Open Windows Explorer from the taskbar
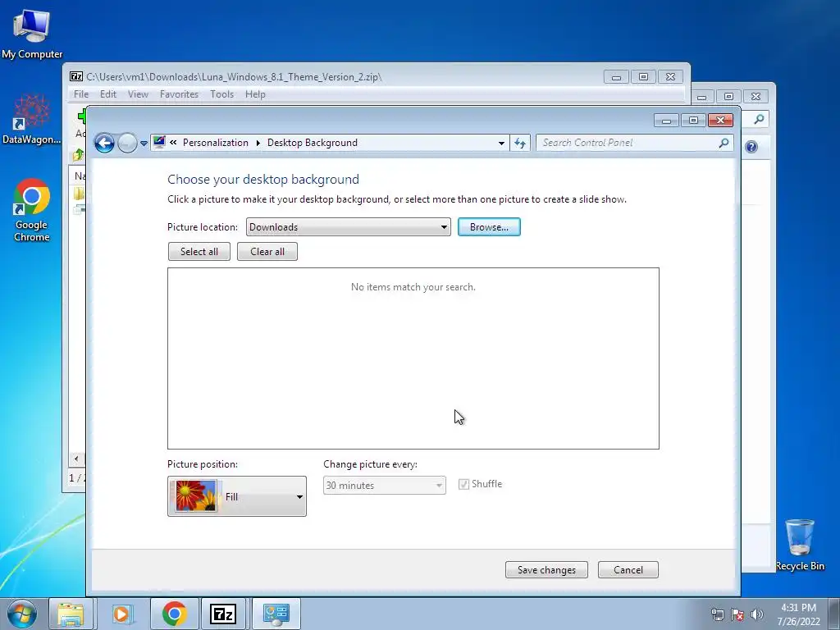This screenshot has height=630, width=840. point(71,614)
